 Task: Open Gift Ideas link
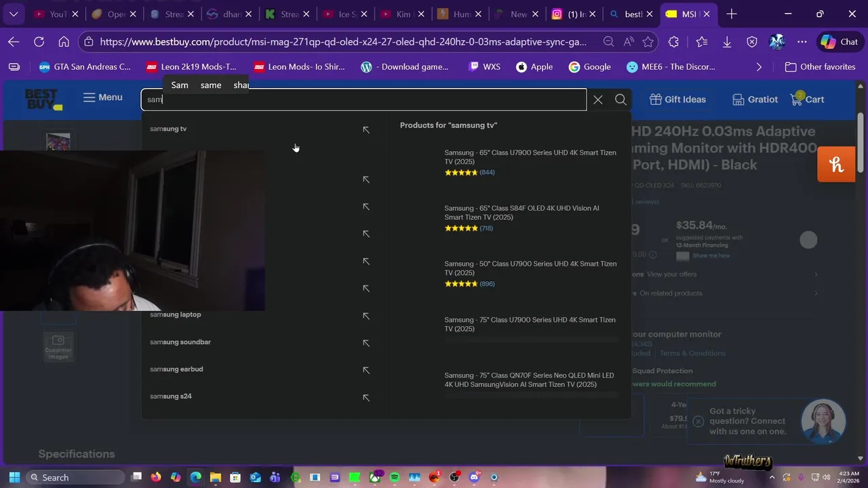[x=677, y=99]
